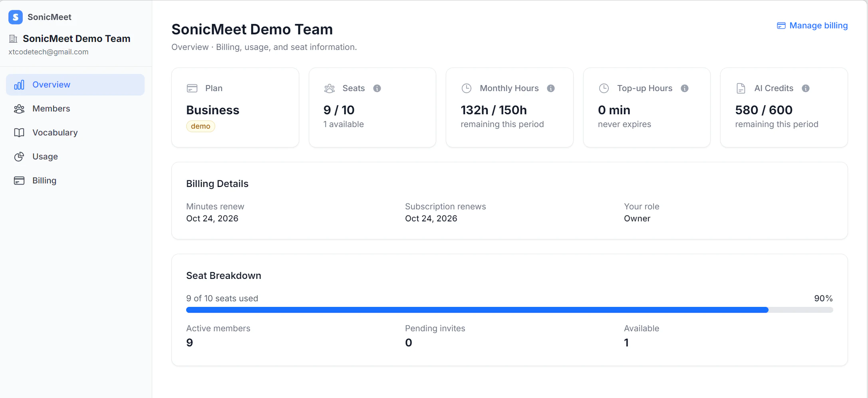The width and height of the screenshot is (868, 398).
Task: Click the card icon beside Manage billing
Action: [781, 26]
